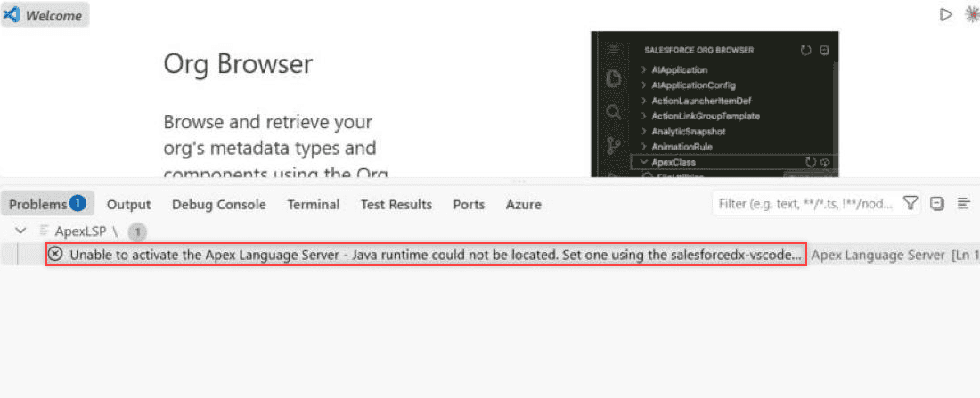Switch problems view with the list lines icon

coord(964,204)
